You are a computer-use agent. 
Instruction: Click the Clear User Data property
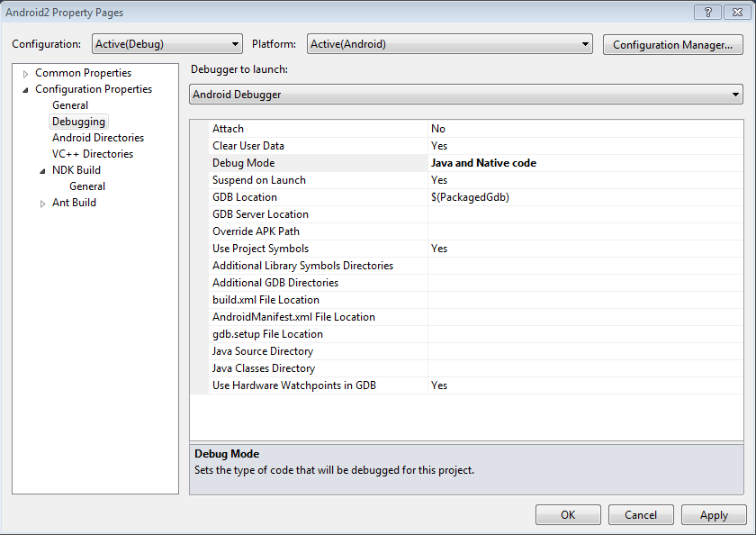tap(248, 146)
